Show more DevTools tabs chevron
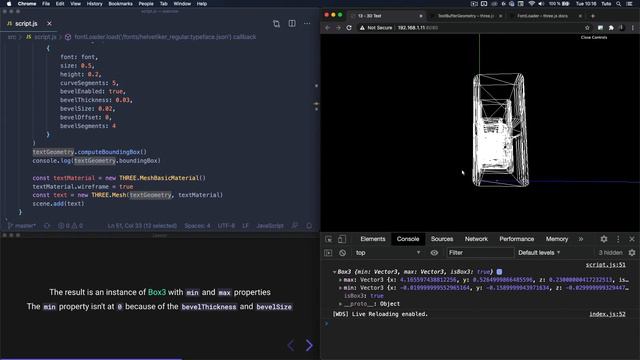640x360 pixels. [x=581, y=239]
